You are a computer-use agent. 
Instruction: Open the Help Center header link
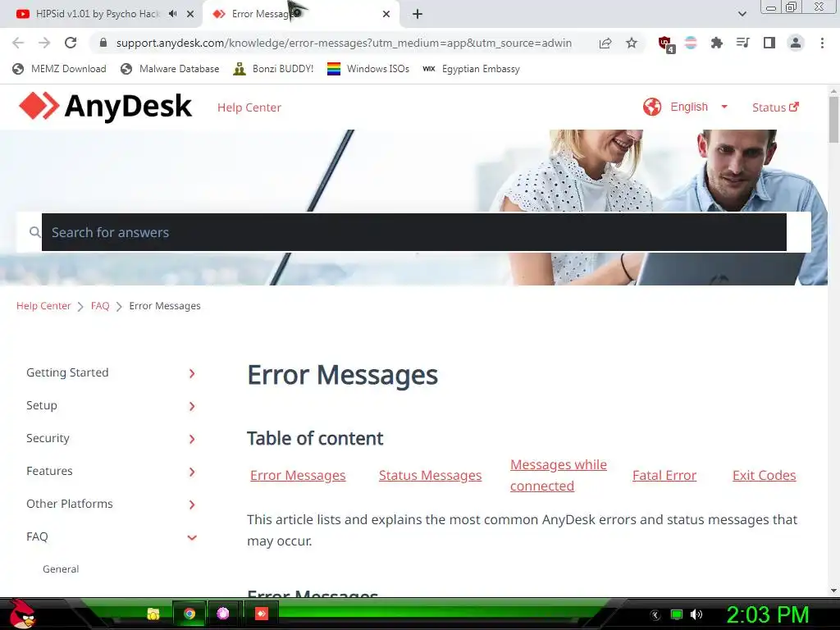(x=249, y=107)
